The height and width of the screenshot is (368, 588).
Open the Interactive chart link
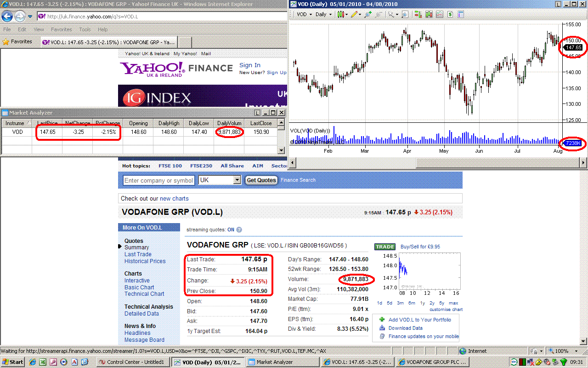pos(137,281)
